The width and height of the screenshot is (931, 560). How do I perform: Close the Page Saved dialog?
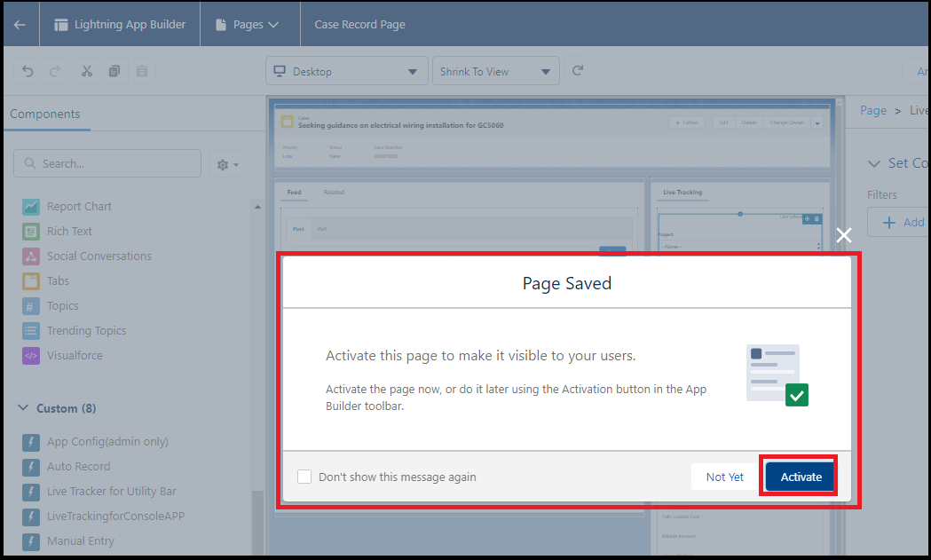click(844, 236)
